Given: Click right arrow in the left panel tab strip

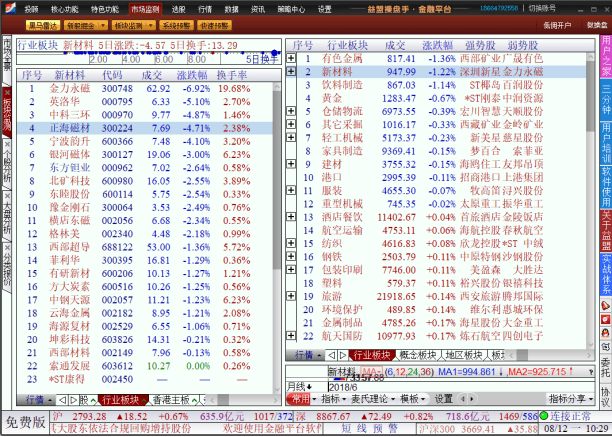Looking at the screenshot, I should tap(73, 400).
